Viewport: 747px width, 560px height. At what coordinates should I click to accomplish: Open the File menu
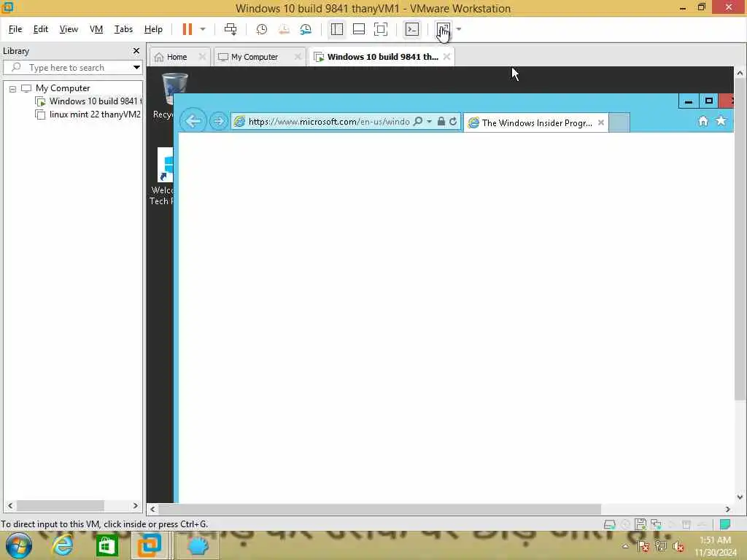15,29
